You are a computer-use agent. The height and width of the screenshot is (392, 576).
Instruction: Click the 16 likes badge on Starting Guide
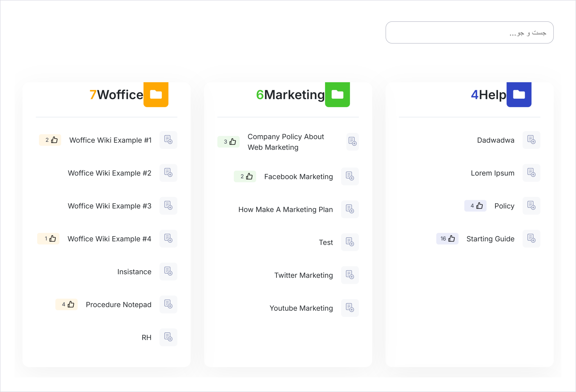pos(447,239)
